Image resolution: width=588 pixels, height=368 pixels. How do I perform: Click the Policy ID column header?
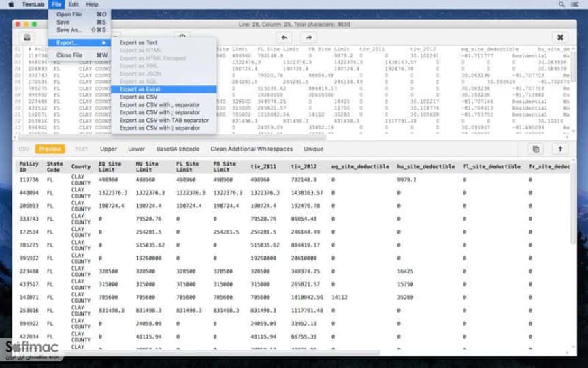[29, 167]
